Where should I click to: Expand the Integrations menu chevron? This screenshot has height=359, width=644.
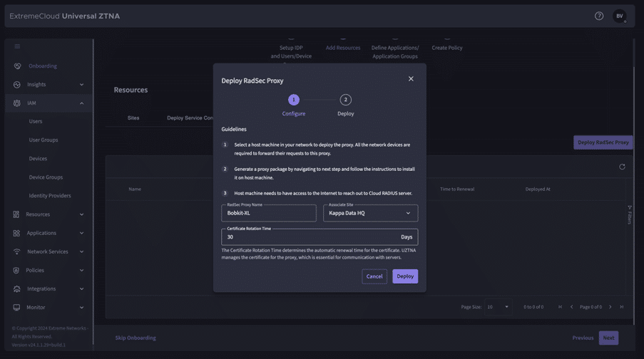(81, 289)
